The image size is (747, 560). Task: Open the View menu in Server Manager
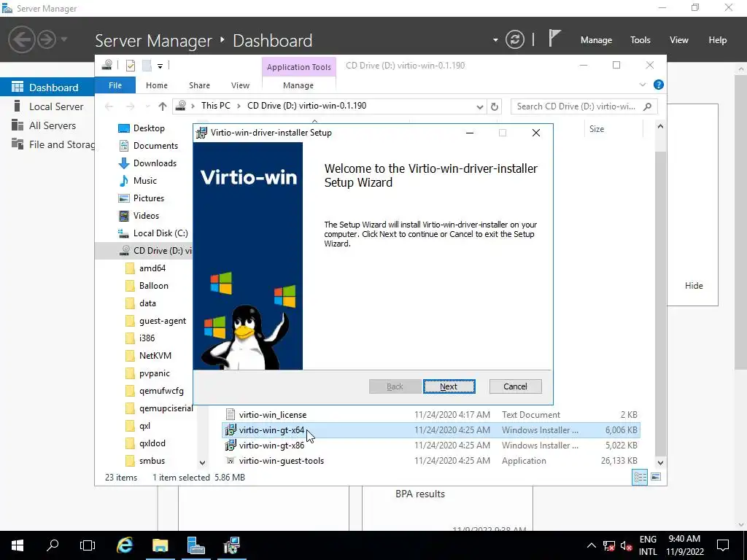(x=679, y=40)
